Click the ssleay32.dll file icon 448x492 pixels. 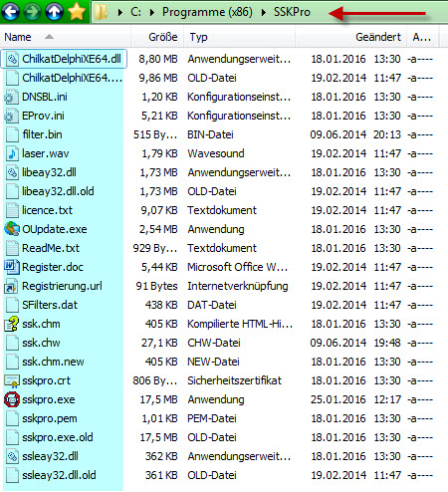[12, 456]
